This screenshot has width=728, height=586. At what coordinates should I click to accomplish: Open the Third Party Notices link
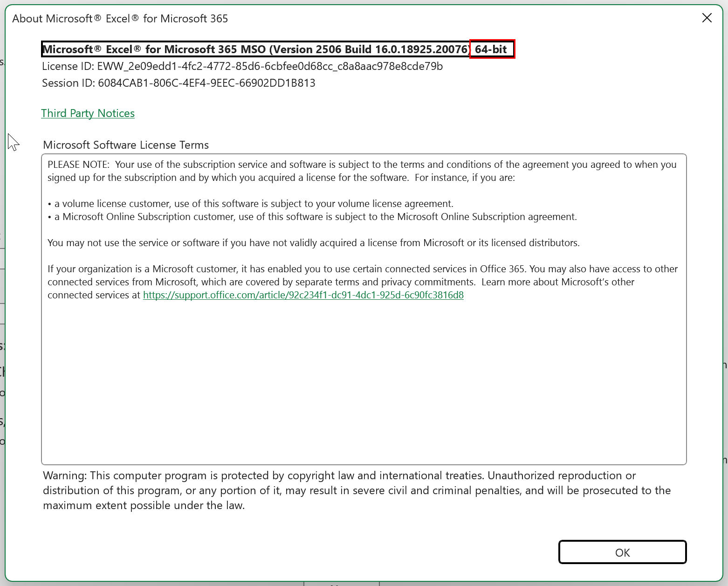88,113
